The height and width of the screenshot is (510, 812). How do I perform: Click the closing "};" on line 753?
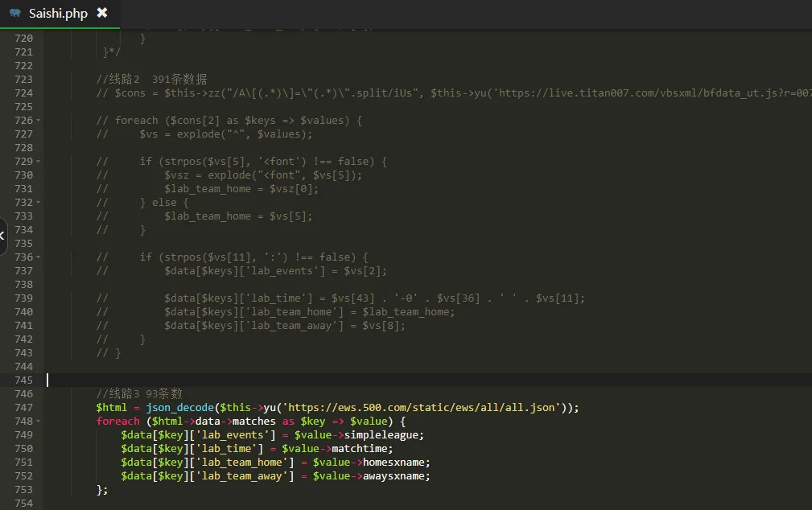click(102, 490)
